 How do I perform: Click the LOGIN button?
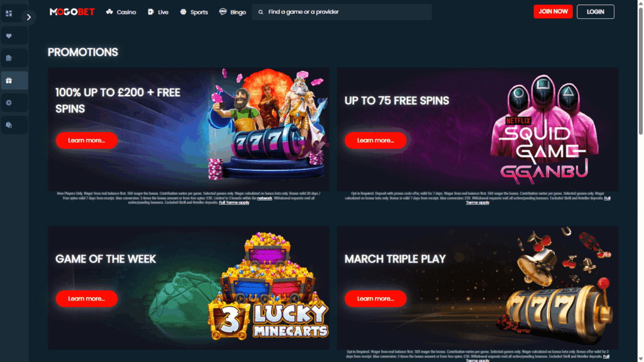[595, 12]
